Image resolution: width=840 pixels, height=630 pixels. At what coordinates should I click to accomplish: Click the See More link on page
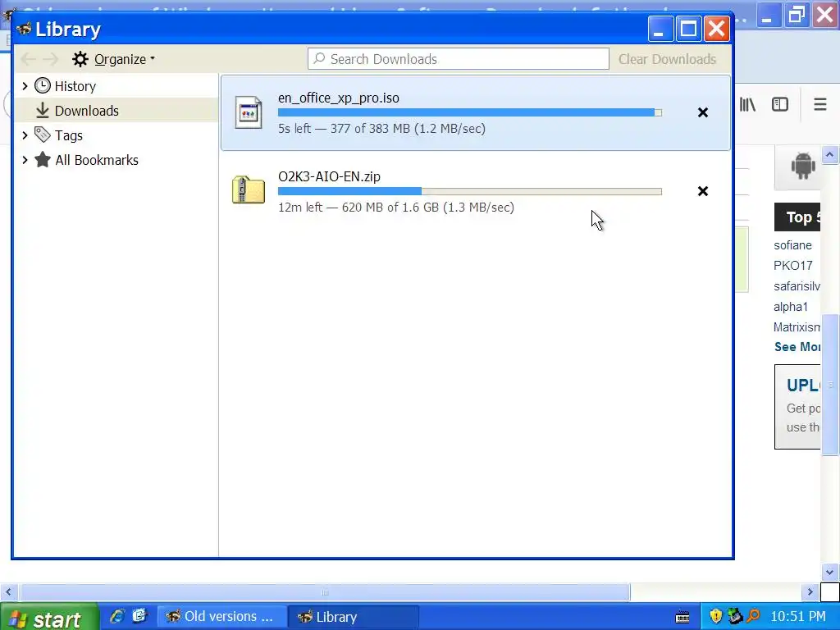797,347
